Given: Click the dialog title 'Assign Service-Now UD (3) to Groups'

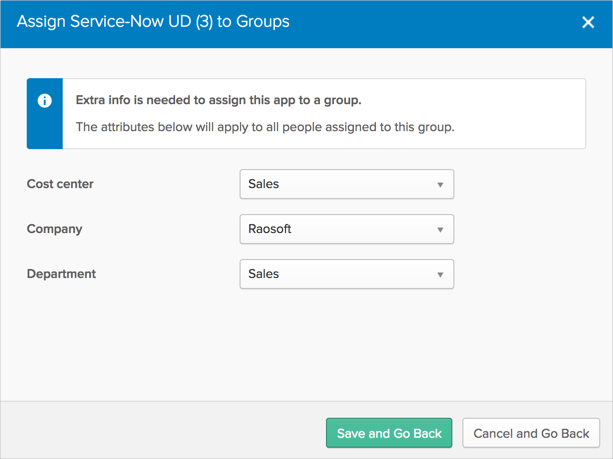Looking at the screenshot, I should click(153, 21).
